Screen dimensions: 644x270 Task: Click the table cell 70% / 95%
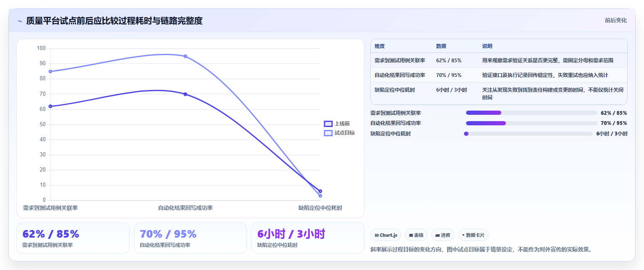[449, 75]
